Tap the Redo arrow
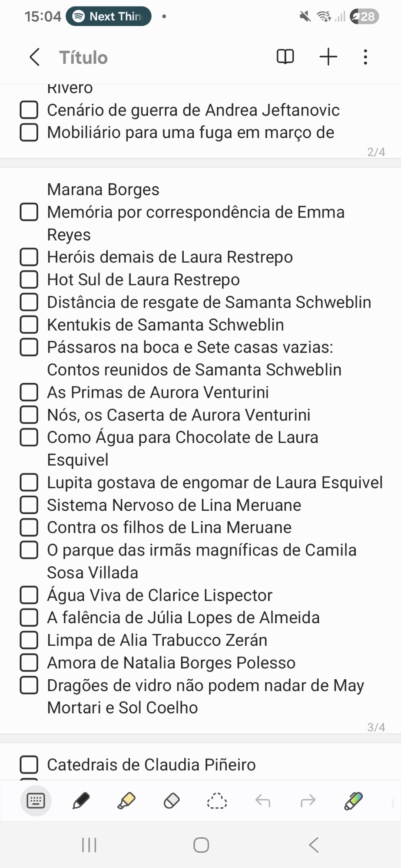Image resolution: width=401 pixels, height=868 pixels. pos(308,801)
